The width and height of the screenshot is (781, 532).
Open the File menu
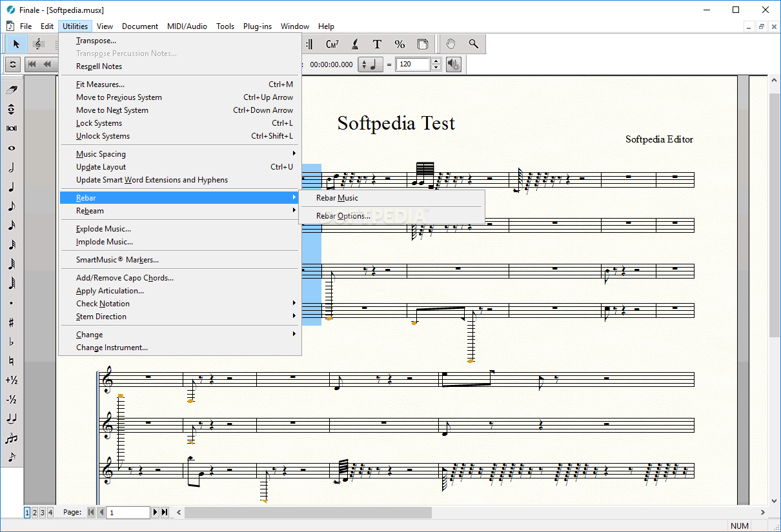(x=26, y=26)
